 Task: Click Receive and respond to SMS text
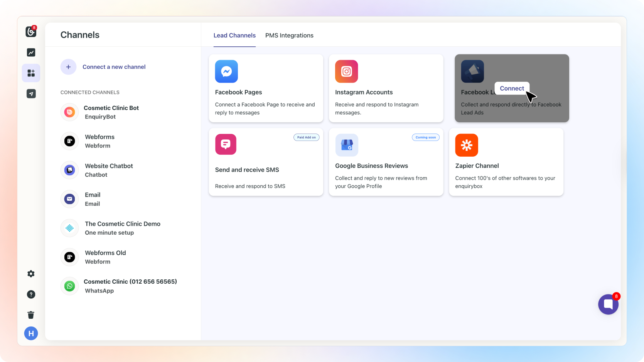(250, 186)
